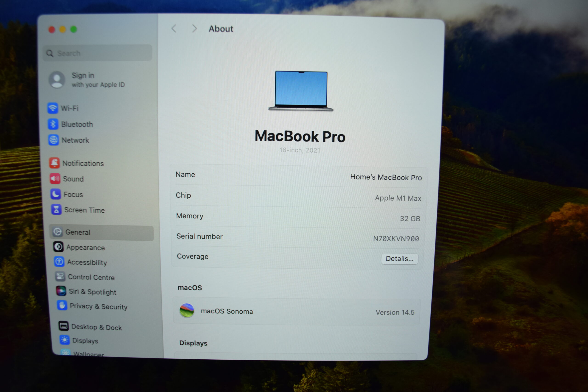
Task: Open Privacy & Security hand icon
Action: coord(62,305)
